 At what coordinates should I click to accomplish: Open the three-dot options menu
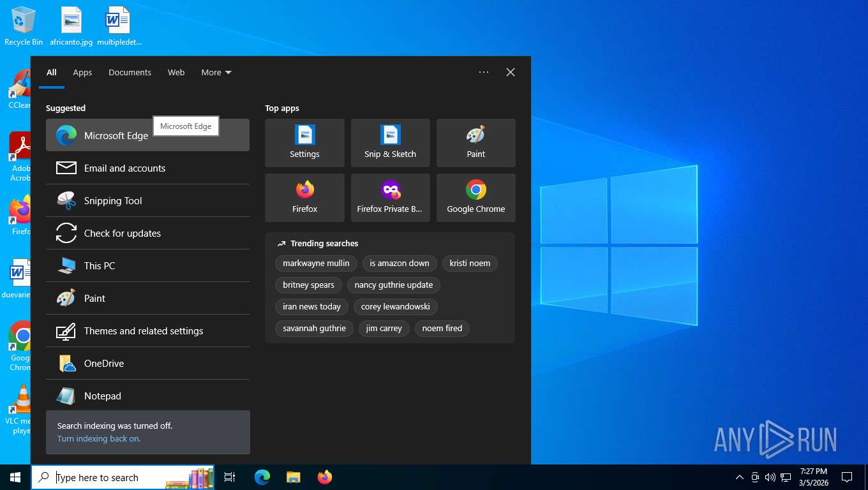[x=484, y=72]
